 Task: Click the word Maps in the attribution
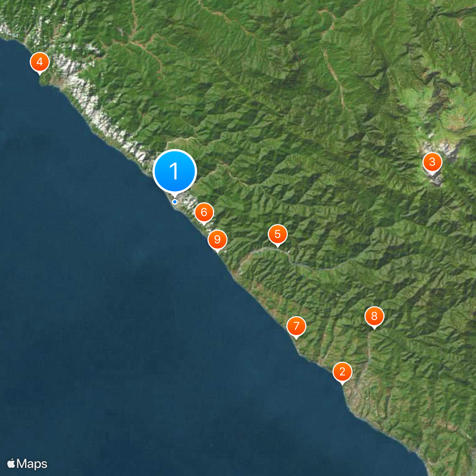(x=32, y=464)
